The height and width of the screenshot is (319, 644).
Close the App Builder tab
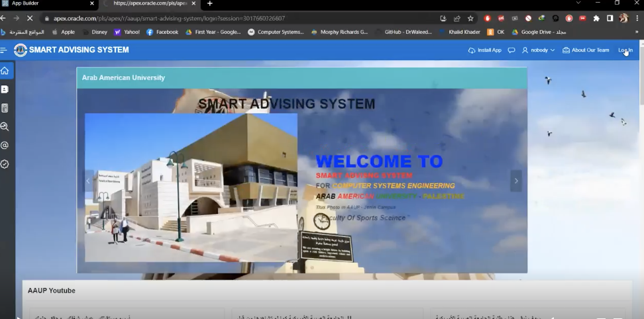(92, 4)
